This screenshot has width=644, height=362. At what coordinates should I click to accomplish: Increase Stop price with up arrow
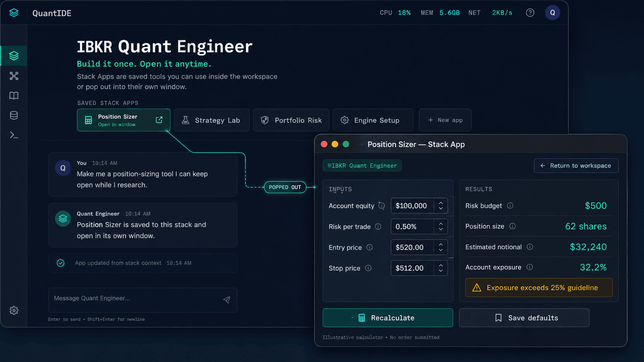pos(441,265)
